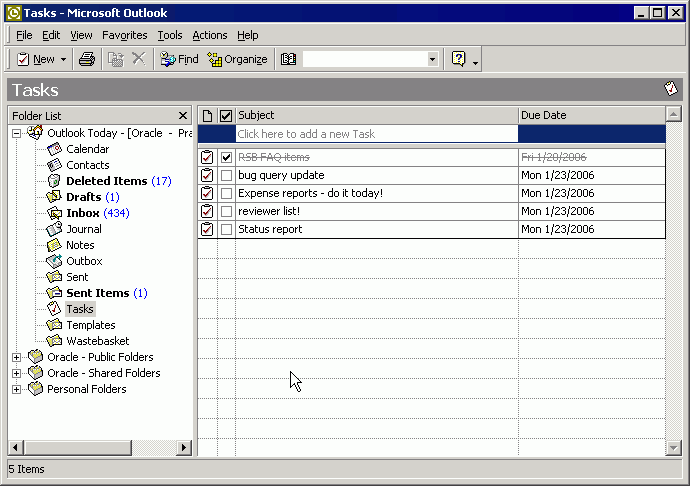Open the Favorites menu
Viewport: 690px width, 486px height.
point(125,35)
